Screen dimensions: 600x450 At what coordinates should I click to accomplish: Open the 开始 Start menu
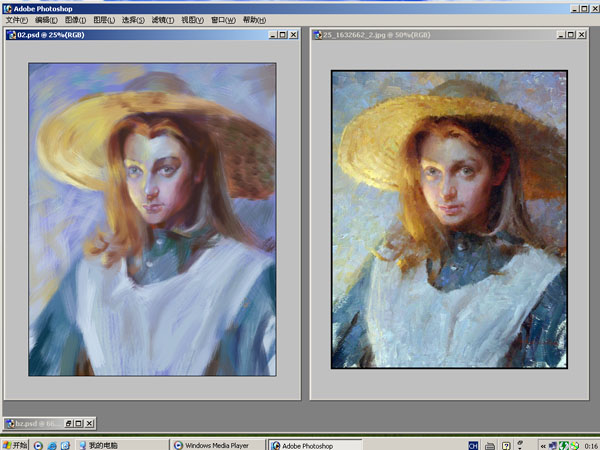pos(15,445)
